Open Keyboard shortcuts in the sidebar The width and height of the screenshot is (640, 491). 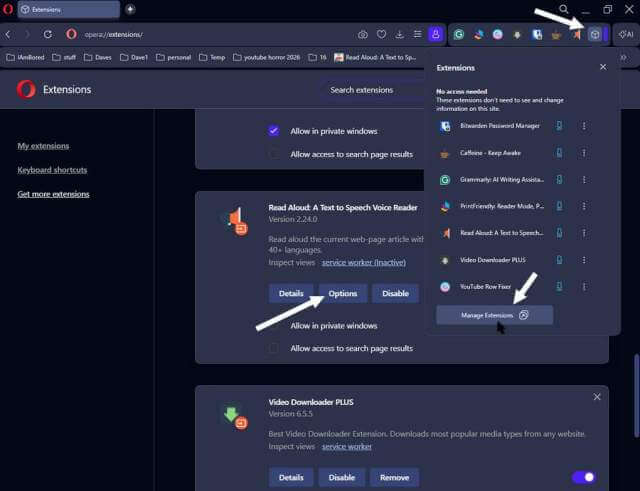click(52, 170)
